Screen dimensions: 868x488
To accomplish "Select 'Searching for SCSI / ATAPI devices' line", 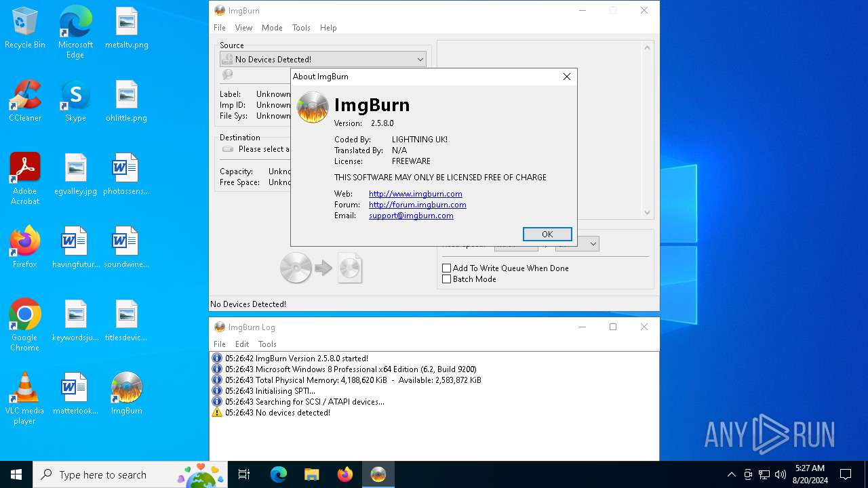I will pos(304,402).
